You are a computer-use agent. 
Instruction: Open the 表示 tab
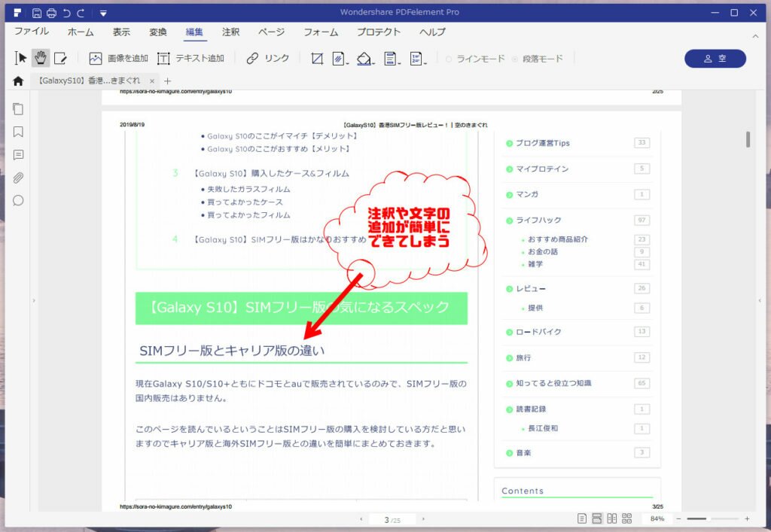point(121,32)
